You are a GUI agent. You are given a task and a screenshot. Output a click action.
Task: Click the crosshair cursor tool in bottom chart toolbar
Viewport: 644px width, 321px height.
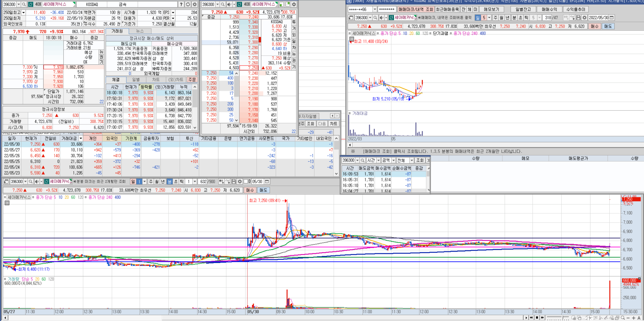[x=590, y=318]
